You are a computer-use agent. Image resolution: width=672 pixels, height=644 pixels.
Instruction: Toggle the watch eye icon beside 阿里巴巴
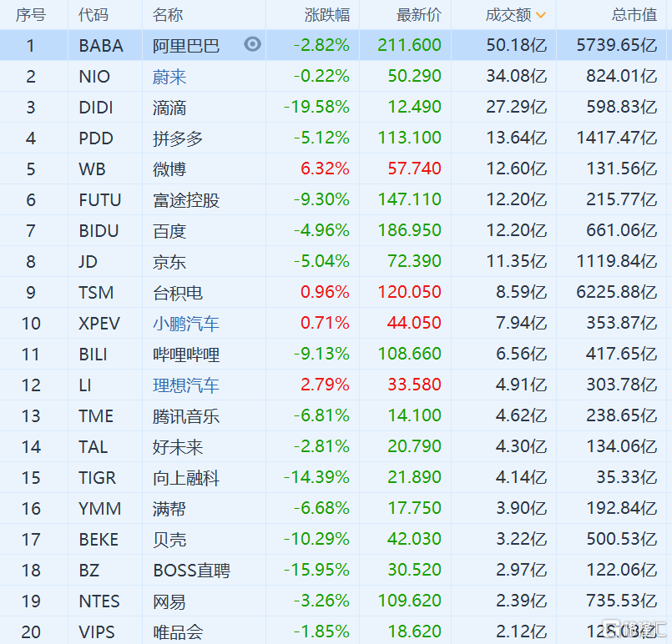pos(252,44)
